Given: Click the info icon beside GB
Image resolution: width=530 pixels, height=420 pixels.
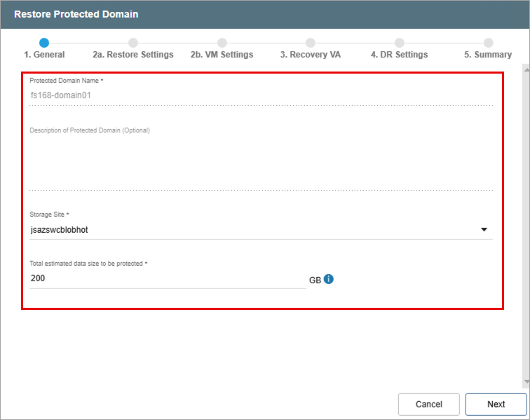Looking at the screenshot, I should (x=329, y=279).
